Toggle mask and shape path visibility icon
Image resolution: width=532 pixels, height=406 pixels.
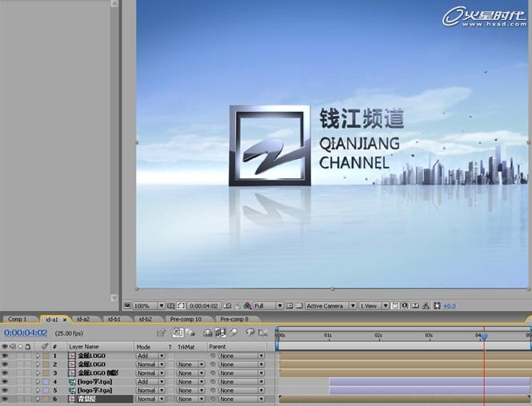pos(181,305)
